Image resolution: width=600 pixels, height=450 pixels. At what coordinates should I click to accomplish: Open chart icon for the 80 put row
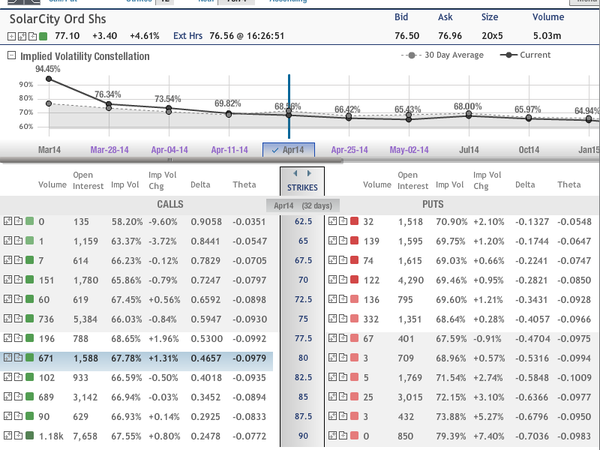click(x=333, y=358)
